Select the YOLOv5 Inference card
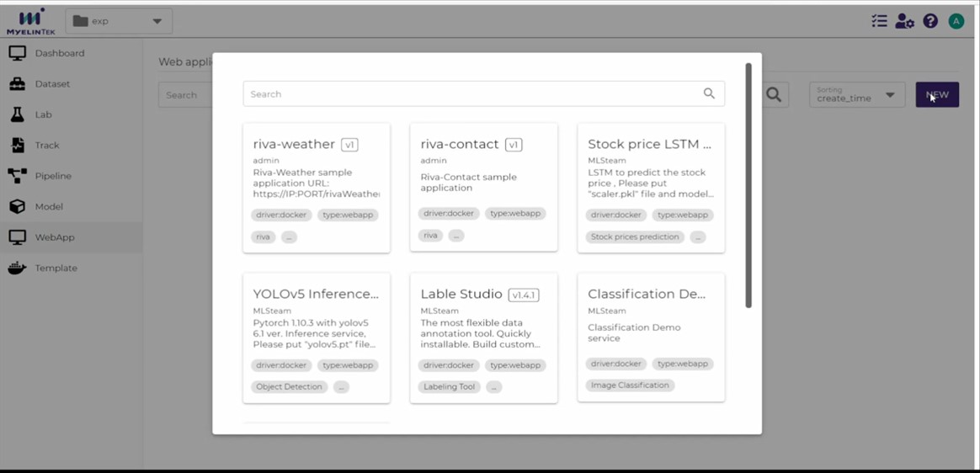The image size is (980, 473). [317, 337]
